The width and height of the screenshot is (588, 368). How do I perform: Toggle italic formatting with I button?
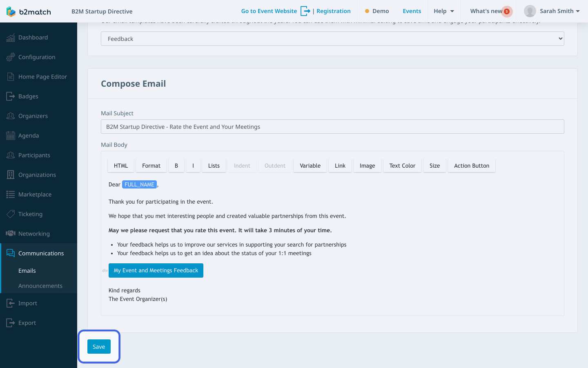click(193, 166)
